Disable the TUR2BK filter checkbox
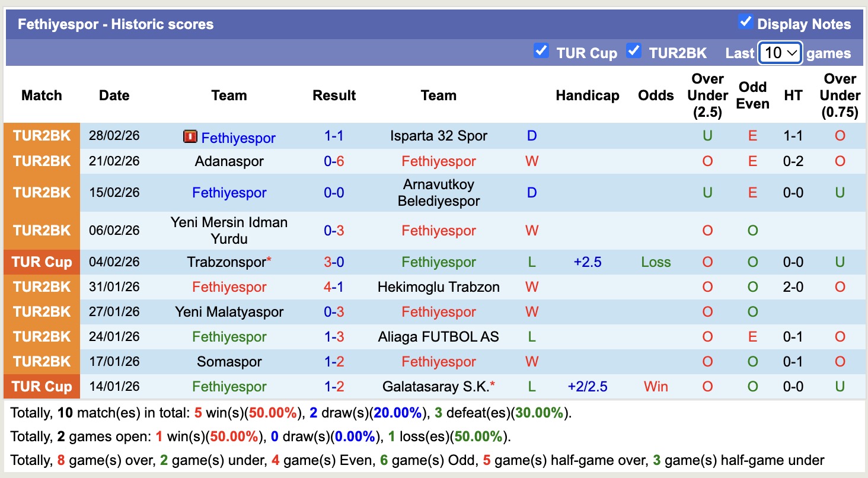Screen dimensions: 868x478 (x=632, y=52)
